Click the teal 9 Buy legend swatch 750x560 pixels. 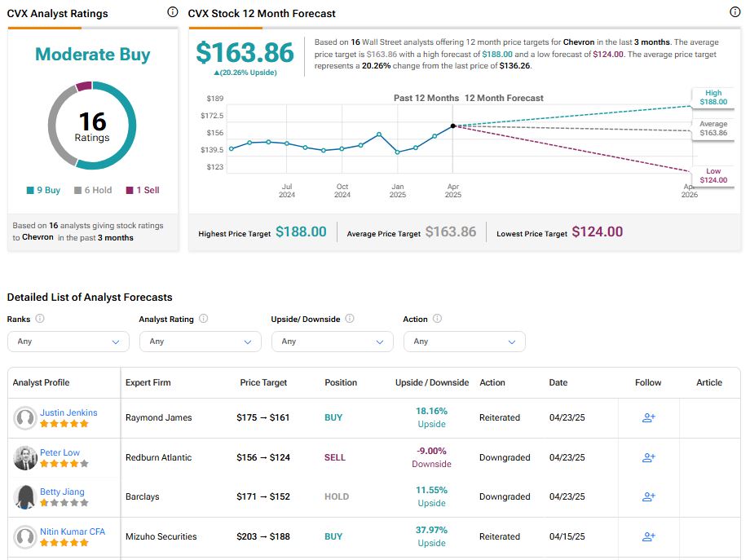click(30, 190)
